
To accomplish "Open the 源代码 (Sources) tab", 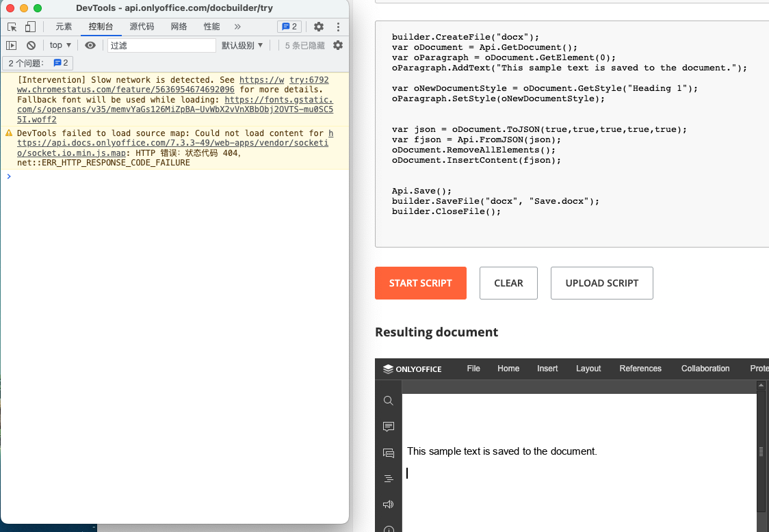I will 142,27.
